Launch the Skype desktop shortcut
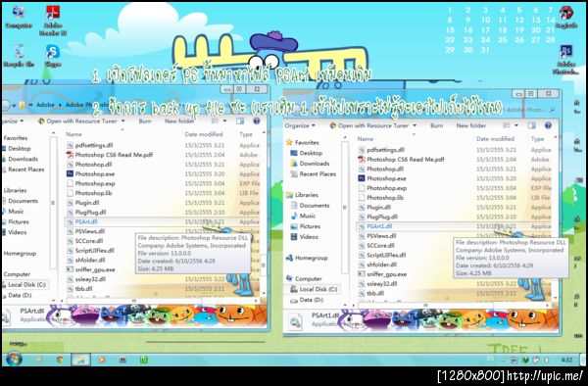Image resolution: width=588 pixels, height=386 pixels. point(53,56)
